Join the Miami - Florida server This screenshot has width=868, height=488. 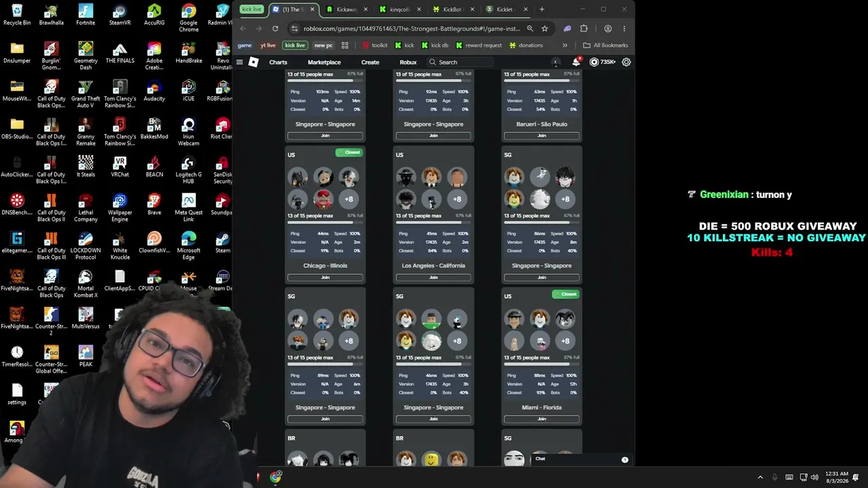point(542,419)
